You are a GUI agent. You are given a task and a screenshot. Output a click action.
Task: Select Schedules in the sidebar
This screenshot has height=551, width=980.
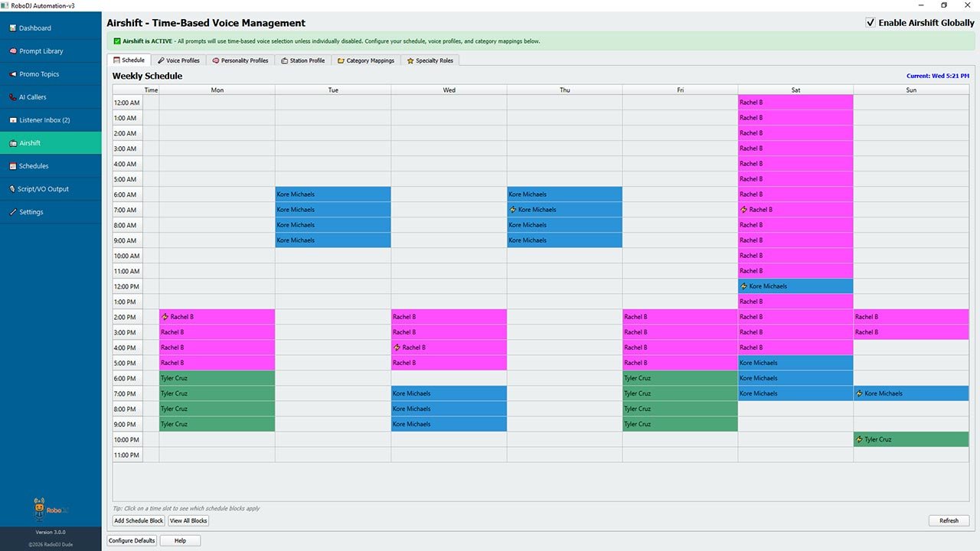click(x=34, y=166)
